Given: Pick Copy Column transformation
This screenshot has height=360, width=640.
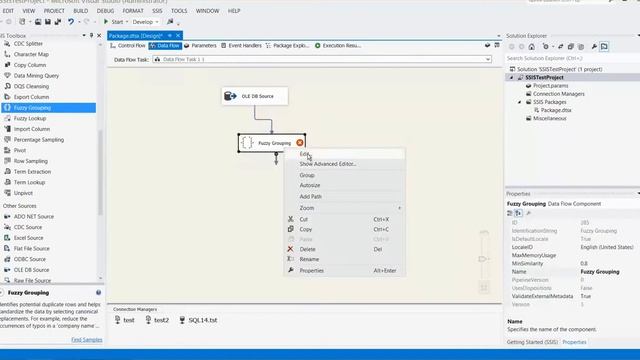Looking at the screenshot, I should (29, 65).
